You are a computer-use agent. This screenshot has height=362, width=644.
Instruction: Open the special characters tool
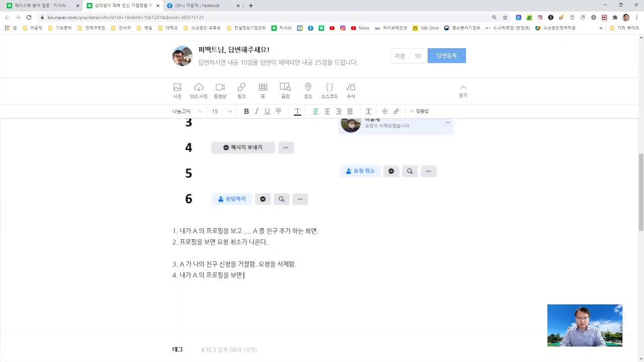coord(385,111)
